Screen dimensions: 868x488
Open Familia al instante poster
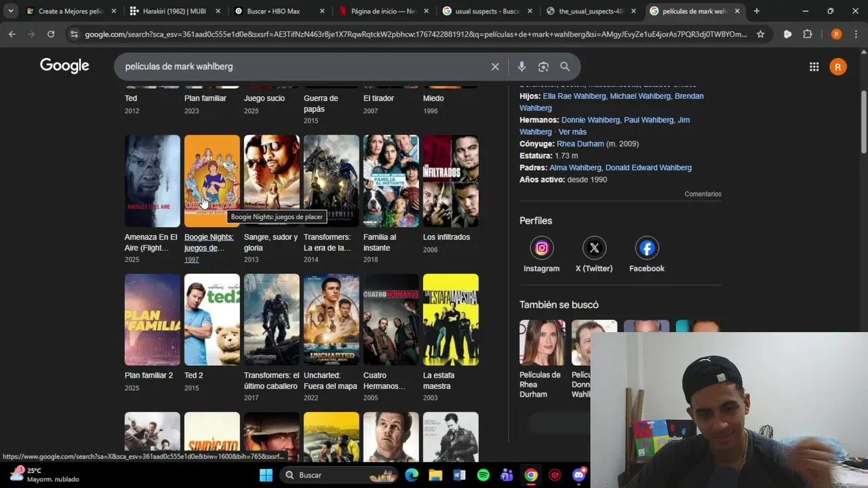pos(391,181)
